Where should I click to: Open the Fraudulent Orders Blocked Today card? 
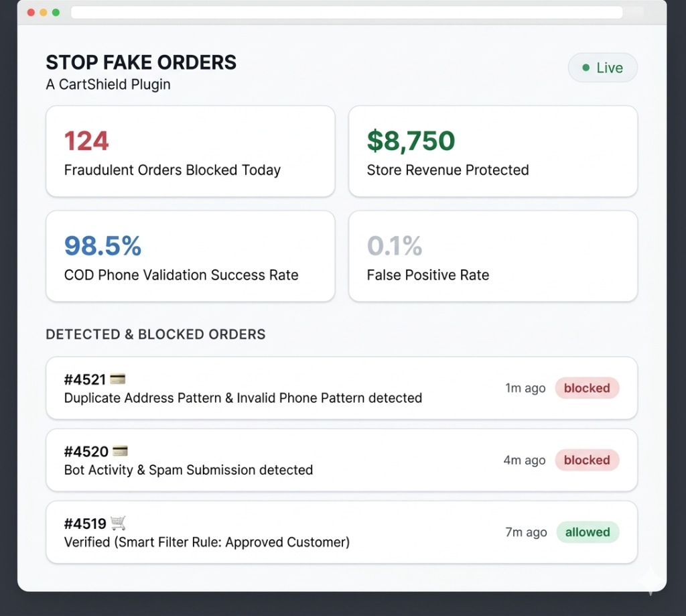tap(190, 151)
